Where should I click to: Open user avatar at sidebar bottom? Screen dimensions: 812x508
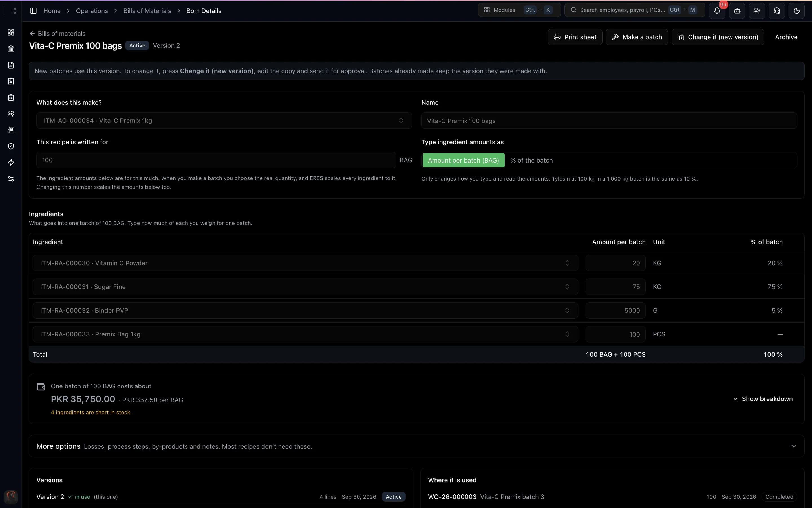[x=11, y=497]
